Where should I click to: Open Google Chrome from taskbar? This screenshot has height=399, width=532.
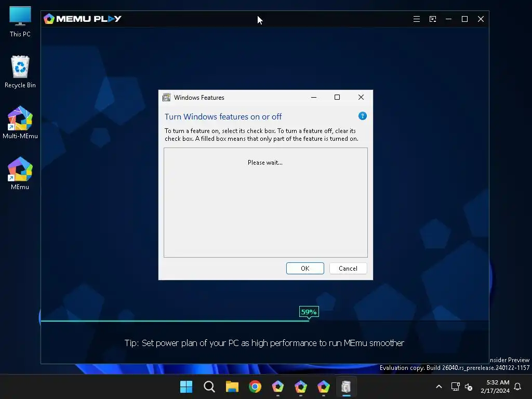point(255,387)
